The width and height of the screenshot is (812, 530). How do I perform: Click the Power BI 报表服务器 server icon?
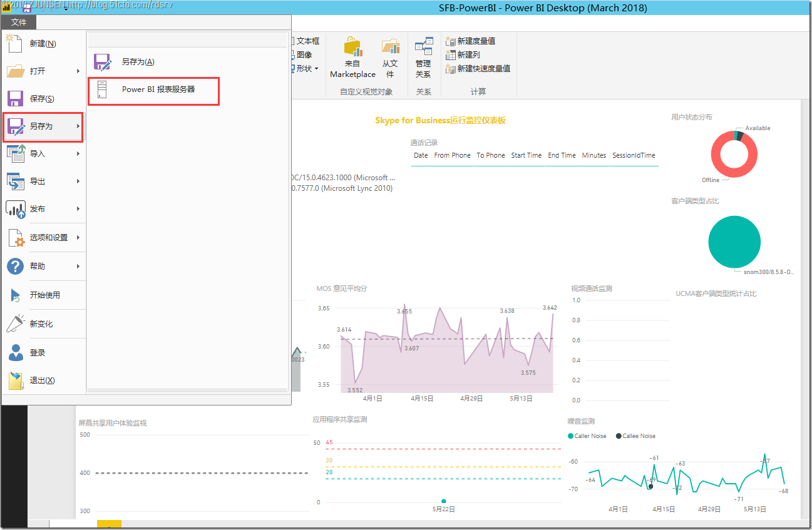click(103, 90)
